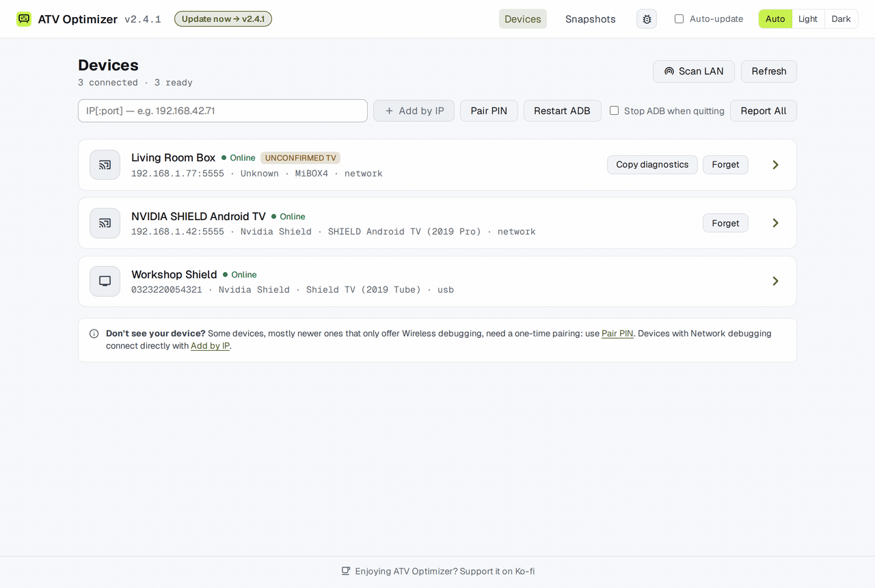This screenshot has width=875, height=588.
Task: Expand the NVIDIA SHIELD Android TV chevron
Action: 775,223
